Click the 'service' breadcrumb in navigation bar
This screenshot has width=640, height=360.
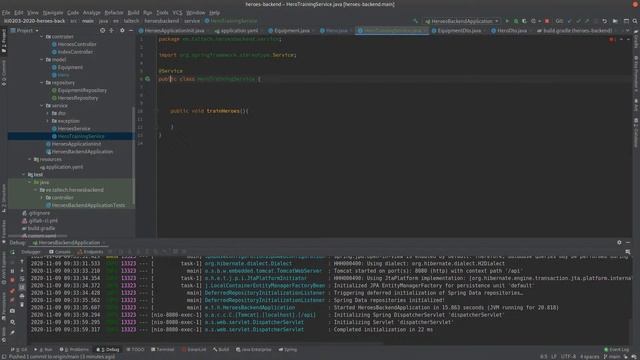tap(191, 21)
